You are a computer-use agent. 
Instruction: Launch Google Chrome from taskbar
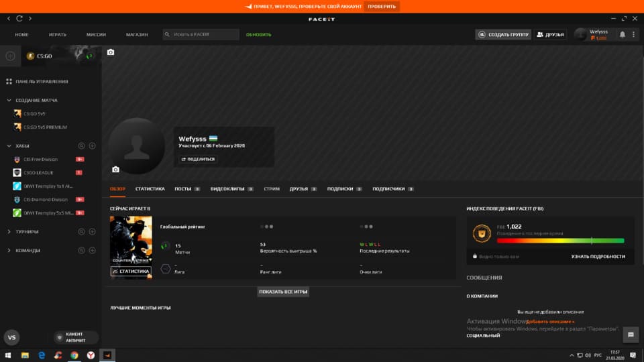(x=74, y=355)
